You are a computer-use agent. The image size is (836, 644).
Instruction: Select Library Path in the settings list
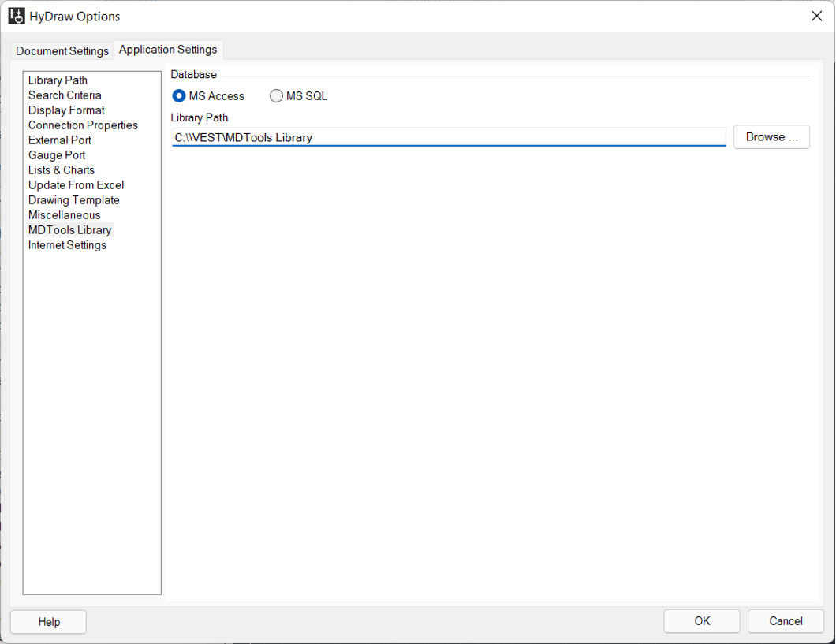pyautogui.click(x=58, y=80)
